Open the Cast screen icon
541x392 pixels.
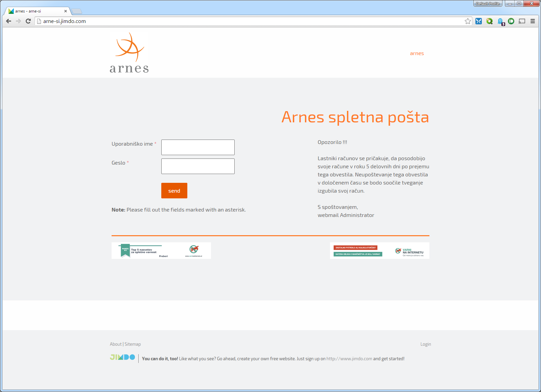[522, 21]
